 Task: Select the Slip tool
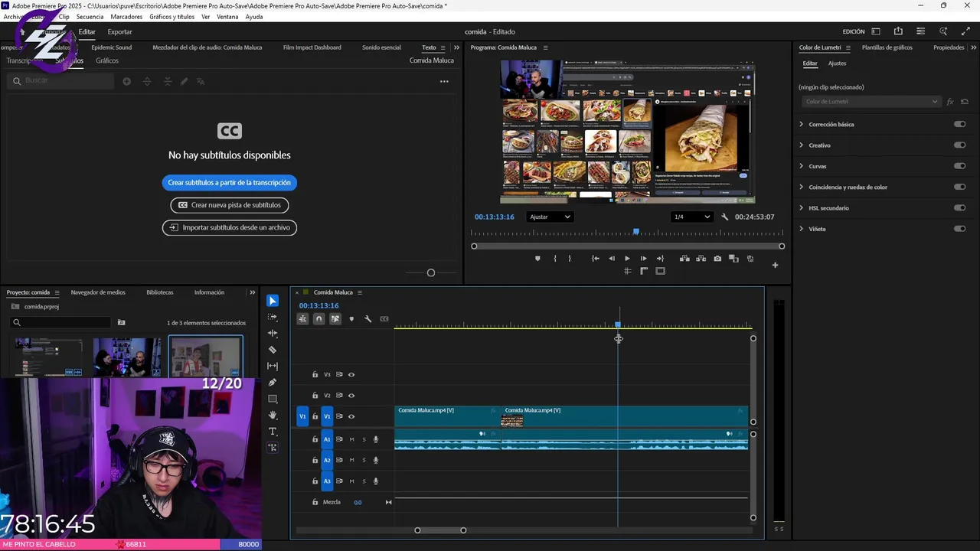(x=273, y=367)
